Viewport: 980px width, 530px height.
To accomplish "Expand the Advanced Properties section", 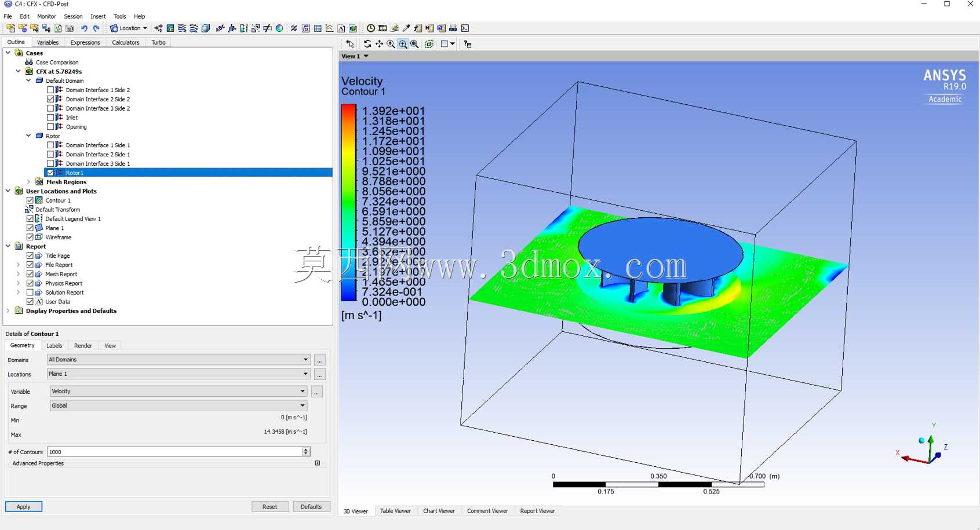I will click(318, 463).
